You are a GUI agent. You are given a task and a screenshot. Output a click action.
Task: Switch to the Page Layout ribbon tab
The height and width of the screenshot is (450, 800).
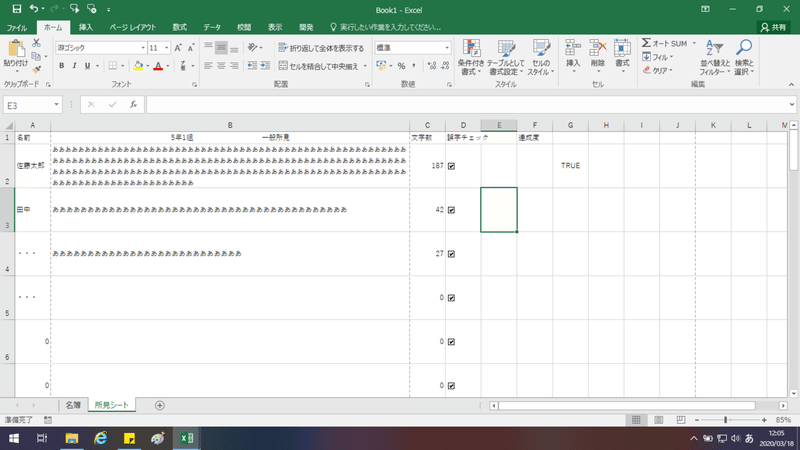[x=133, y=28]
